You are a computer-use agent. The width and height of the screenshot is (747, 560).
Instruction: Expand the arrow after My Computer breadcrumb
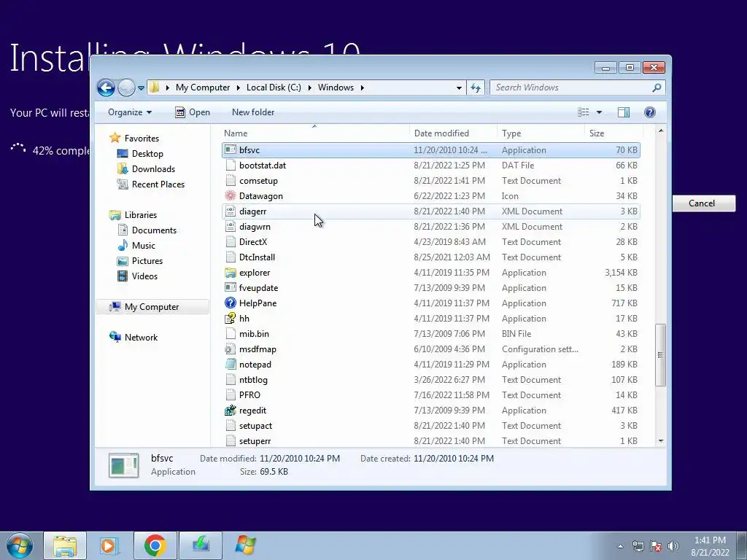point(239,87)
